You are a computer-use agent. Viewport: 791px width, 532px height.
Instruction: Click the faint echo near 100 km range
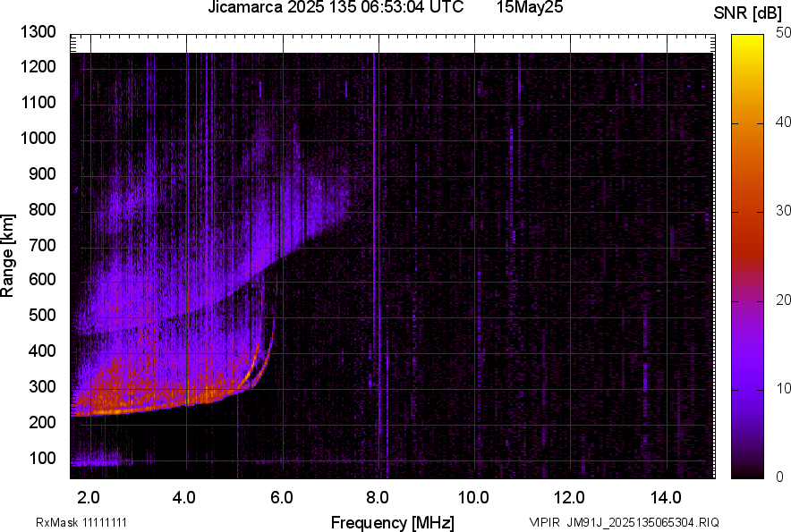(x=97, y=462)
